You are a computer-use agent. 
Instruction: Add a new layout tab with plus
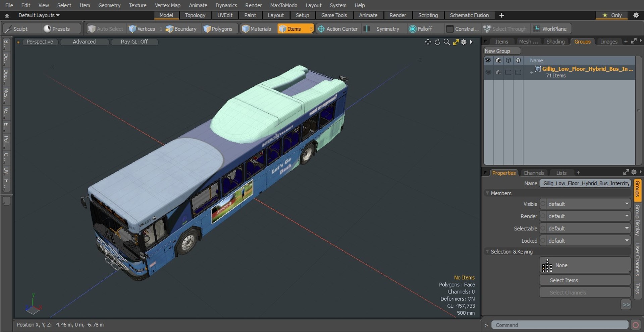click(x=501, y=15)
